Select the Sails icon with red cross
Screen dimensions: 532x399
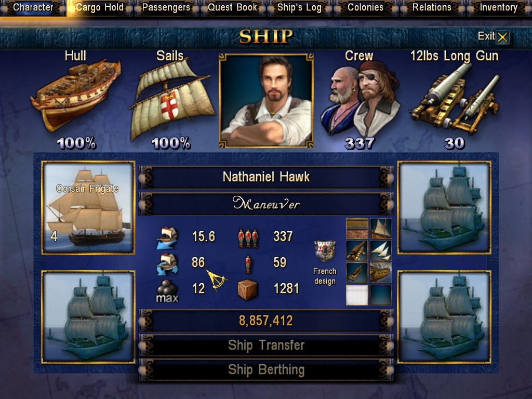tap(171, 99)
